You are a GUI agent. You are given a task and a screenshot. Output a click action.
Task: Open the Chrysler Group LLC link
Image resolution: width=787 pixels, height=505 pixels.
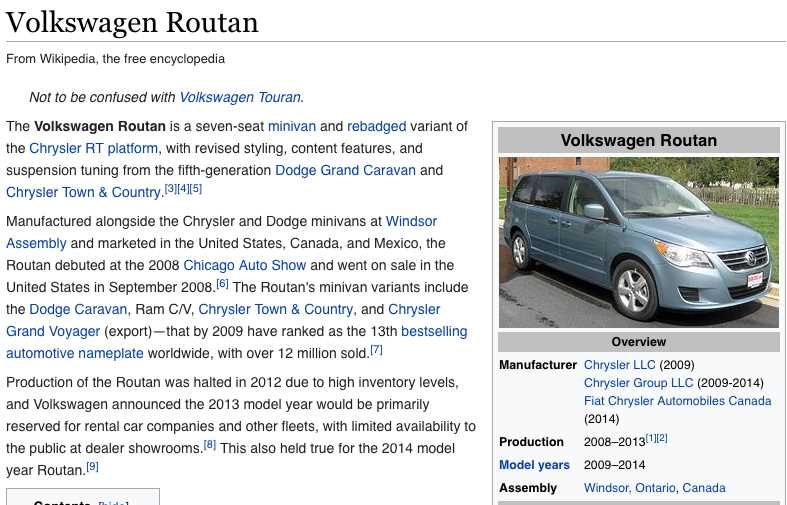638,383
